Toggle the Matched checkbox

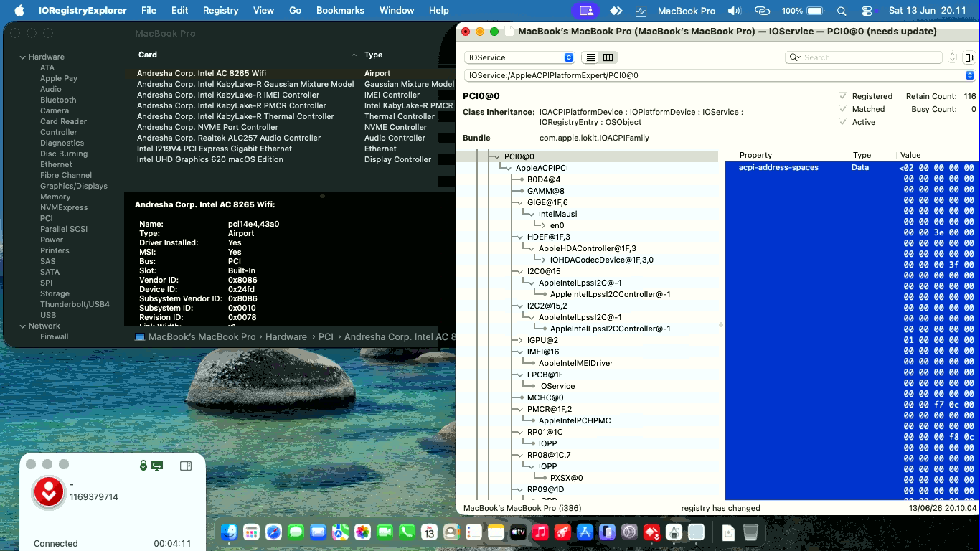pyautogui.click(x=843, y=109)
